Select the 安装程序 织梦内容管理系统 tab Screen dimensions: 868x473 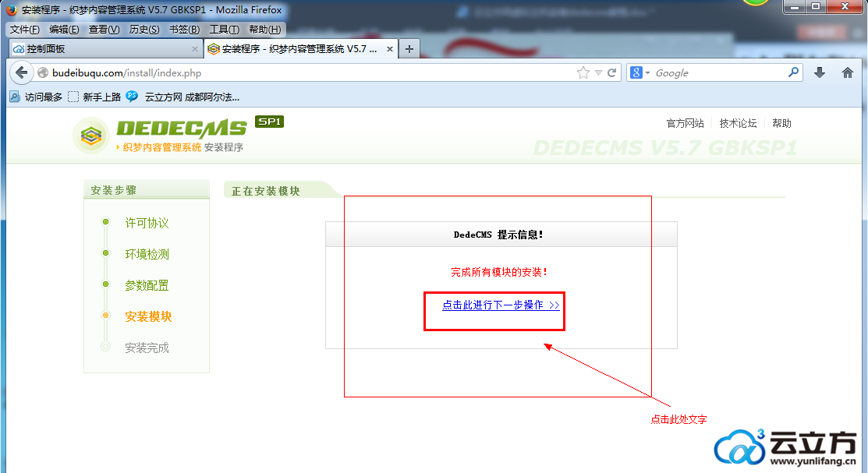[x=300, y=49]
